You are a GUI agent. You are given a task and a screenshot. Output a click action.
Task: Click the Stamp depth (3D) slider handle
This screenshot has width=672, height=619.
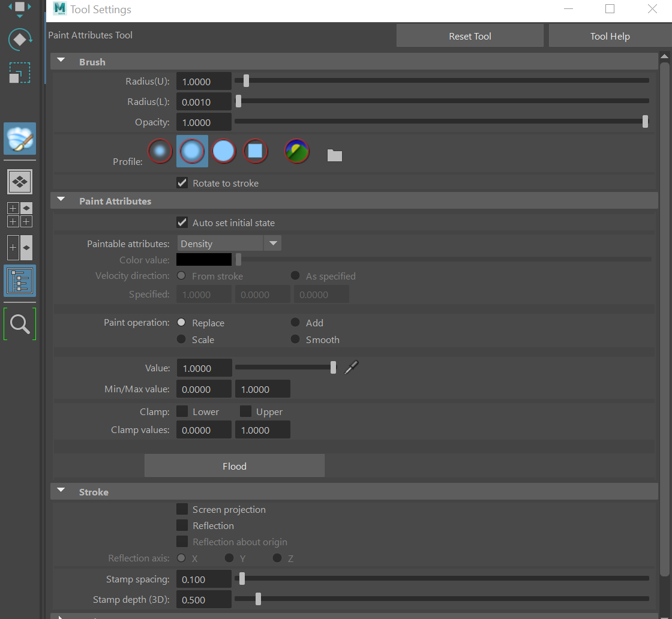coord(258,599)
